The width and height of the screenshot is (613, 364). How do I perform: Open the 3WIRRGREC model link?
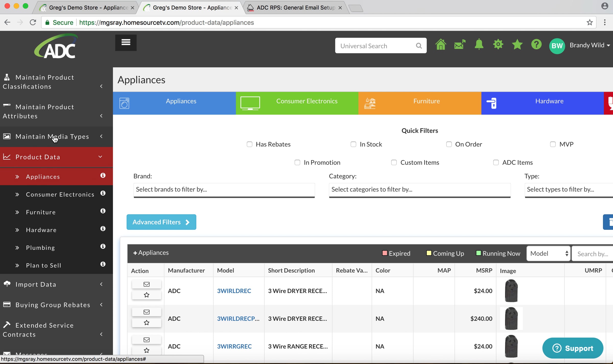pyautogui.click(x=234, y=346)
